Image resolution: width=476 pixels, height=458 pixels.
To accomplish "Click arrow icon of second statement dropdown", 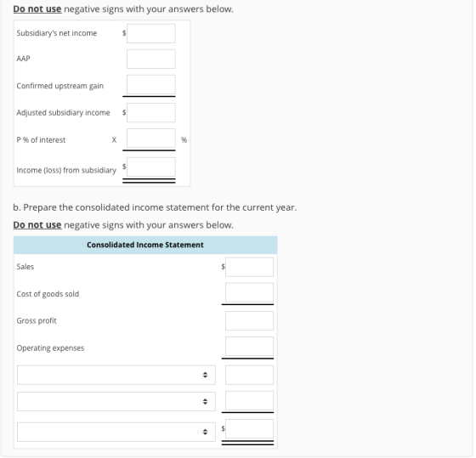I will 206,402.
